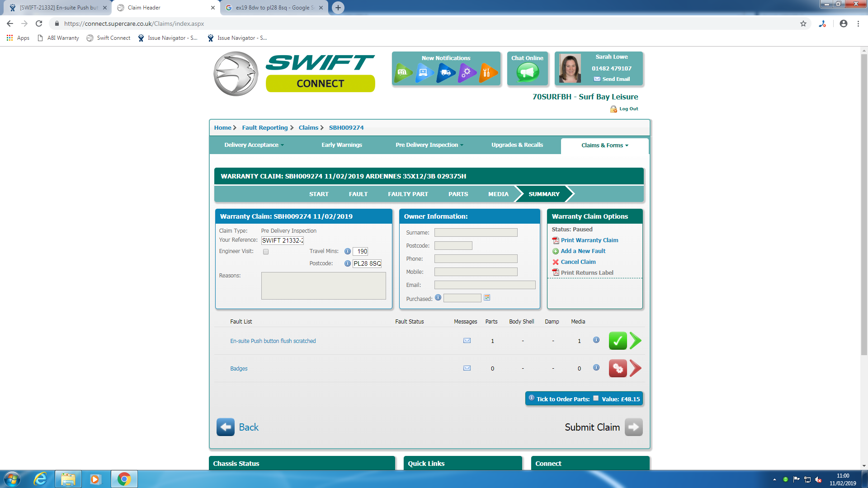Go to the FAULTY PART step
This screenshot has height=488, width=868.
408,194
